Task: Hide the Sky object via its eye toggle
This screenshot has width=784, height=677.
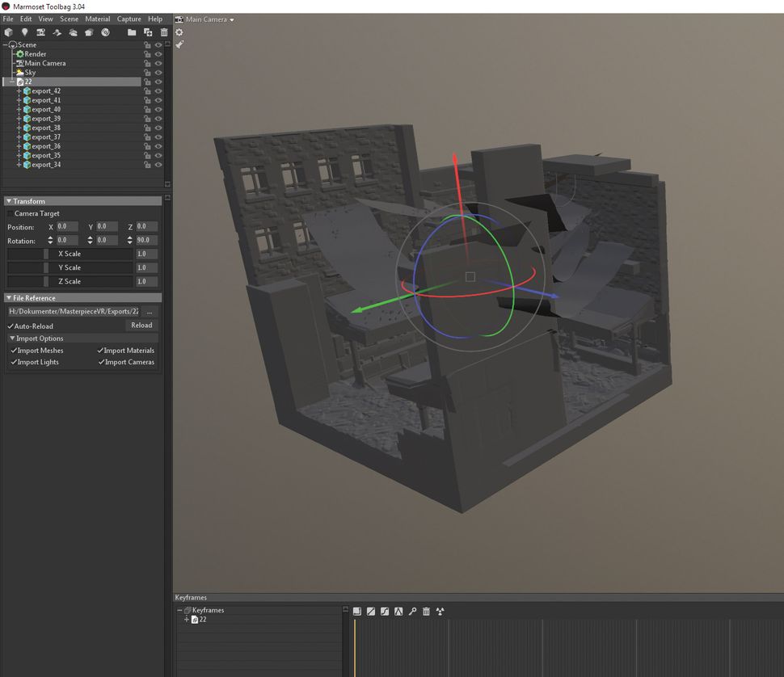Action: [158, 72]
